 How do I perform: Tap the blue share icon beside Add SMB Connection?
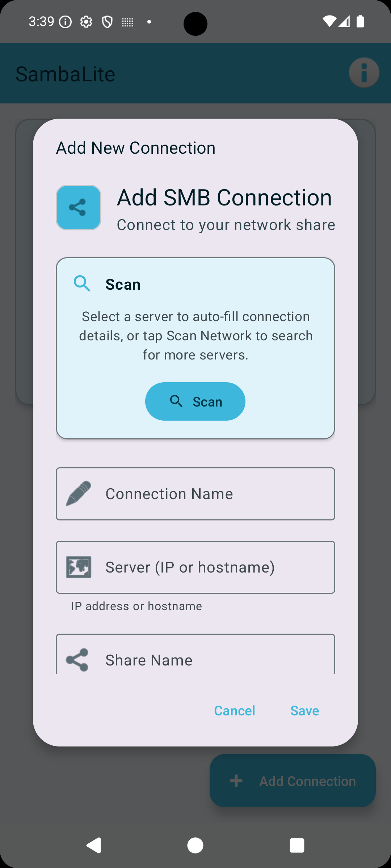[79, 208]
